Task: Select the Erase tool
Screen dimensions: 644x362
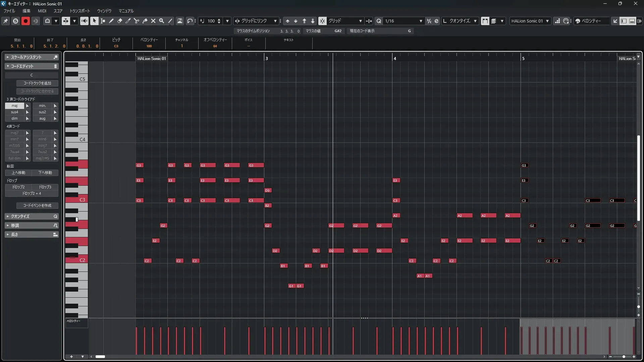Action: pyautogui.click(x=119, y=21)
